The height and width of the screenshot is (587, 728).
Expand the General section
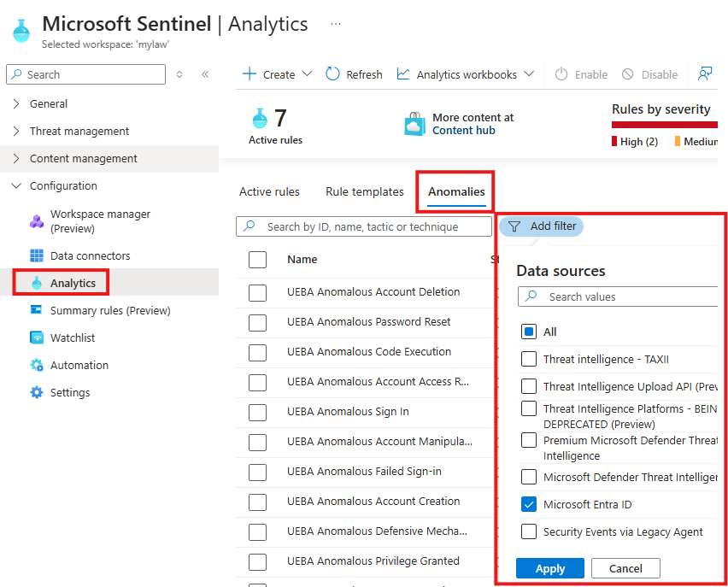click(16, 103)
